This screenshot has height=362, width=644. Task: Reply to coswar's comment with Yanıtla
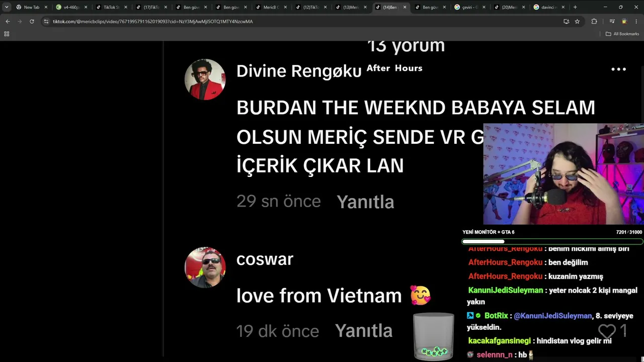pos(364,330)
